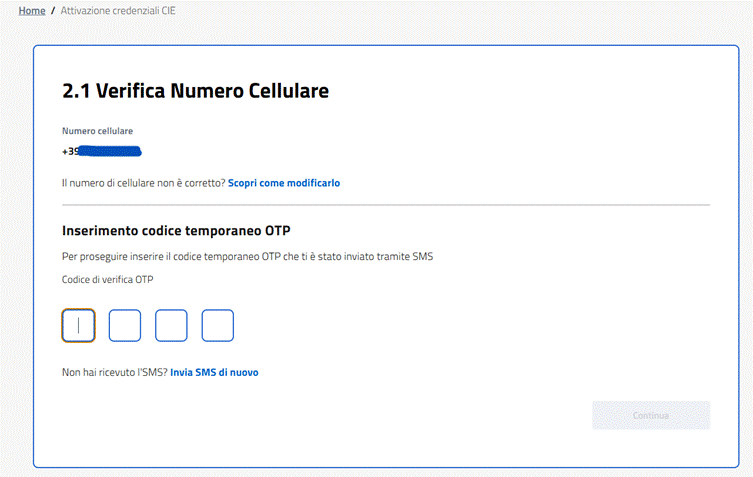Click the breadcrumb slash separator
Image resolution: width=753 pixels, height=477 pixels.
(53, 10)
